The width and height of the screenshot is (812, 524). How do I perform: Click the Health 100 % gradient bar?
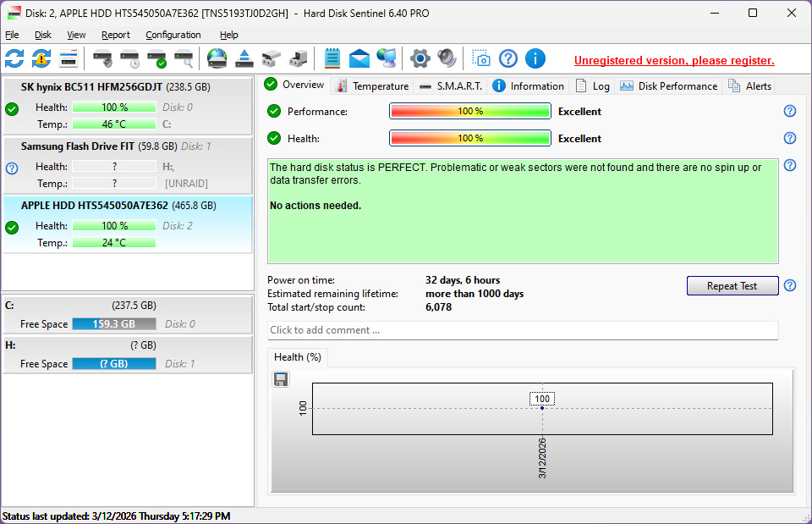(470, 138)
